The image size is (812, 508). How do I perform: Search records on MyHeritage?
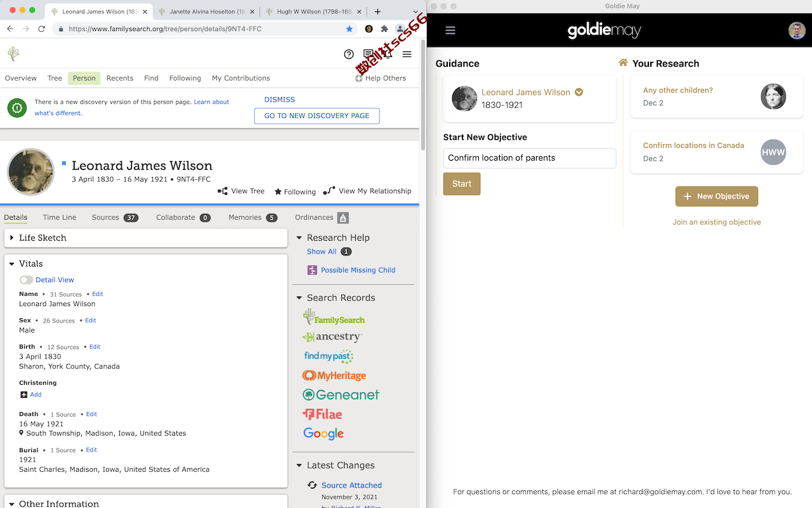pos(334,376)
